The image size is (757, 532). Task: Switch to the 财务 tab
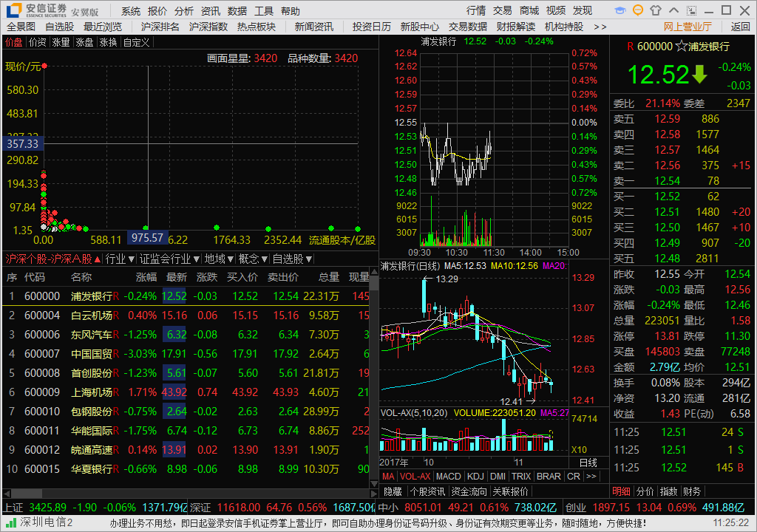click(x=692, y=491)
